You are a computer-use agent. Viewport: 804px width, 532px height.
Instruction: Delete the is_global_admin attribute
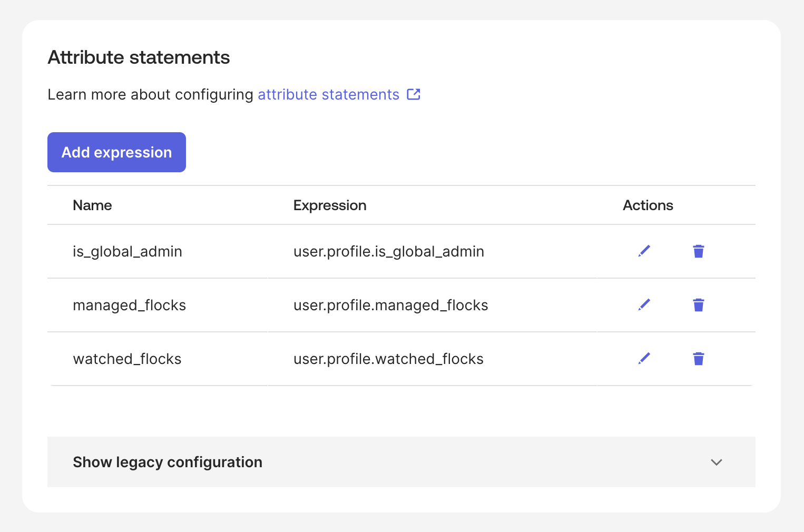698,251
